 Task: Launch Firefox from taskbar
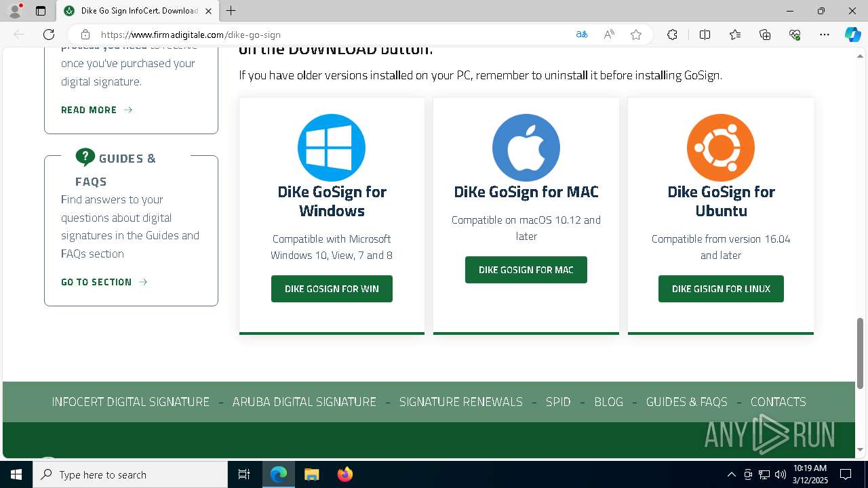pyautogui.click(x=344, y=474)
